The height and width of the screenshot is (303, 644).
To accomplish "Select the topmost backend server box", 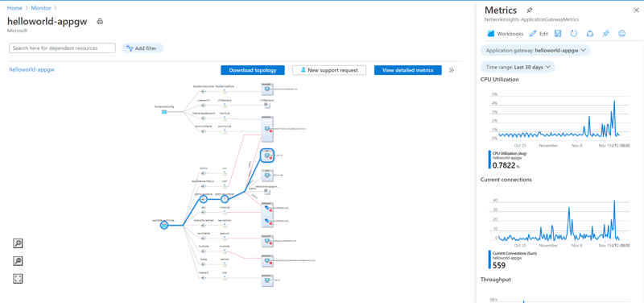I will 267,89.
